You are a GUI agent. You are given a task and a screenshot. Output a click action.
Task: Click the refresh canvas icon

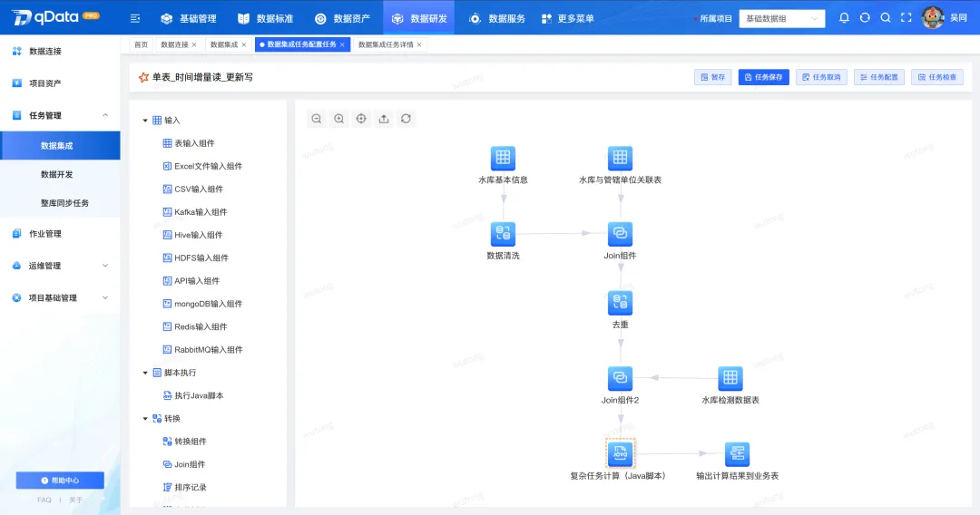[x=407, y=119]
